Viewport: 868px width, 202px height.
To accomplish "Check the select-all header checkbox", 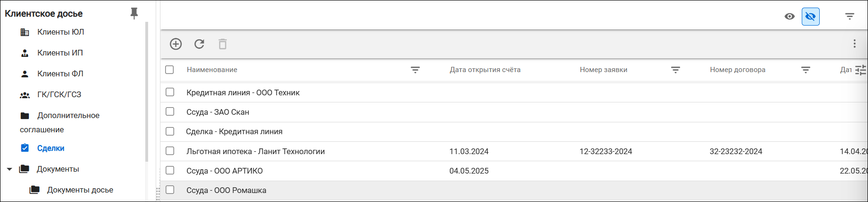I will (169, 70).
